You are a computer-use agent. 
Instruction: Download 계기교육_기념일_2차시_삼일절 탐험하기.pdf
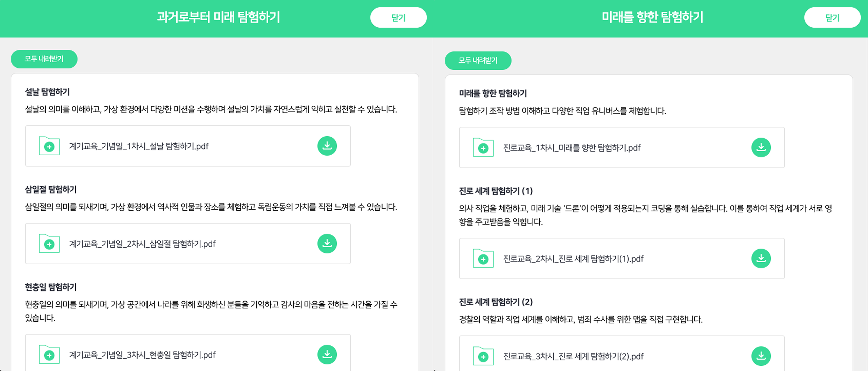click(x=327, y=243)
